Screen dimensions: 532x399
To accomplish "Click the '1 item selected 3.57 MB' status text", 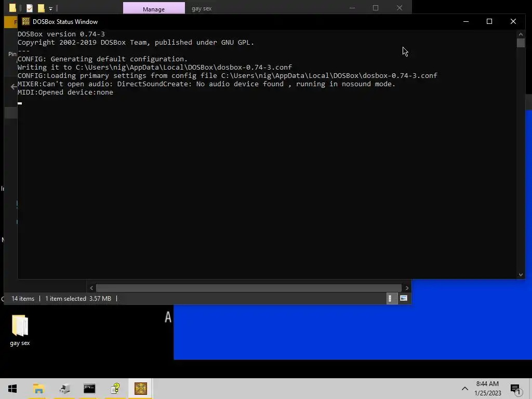I will (78, 299).
